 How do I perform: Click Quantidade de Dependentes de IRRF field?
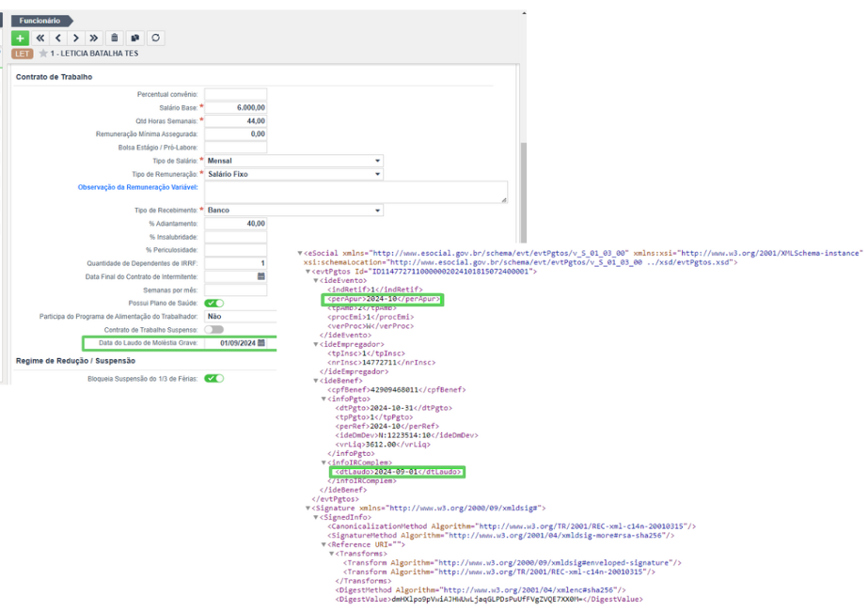(236, 263)
